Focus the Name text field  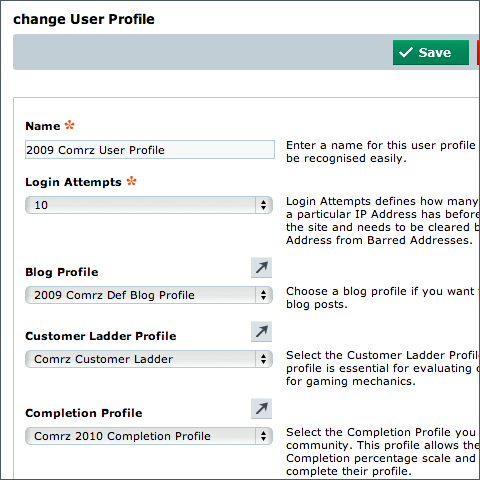(150, 150)
